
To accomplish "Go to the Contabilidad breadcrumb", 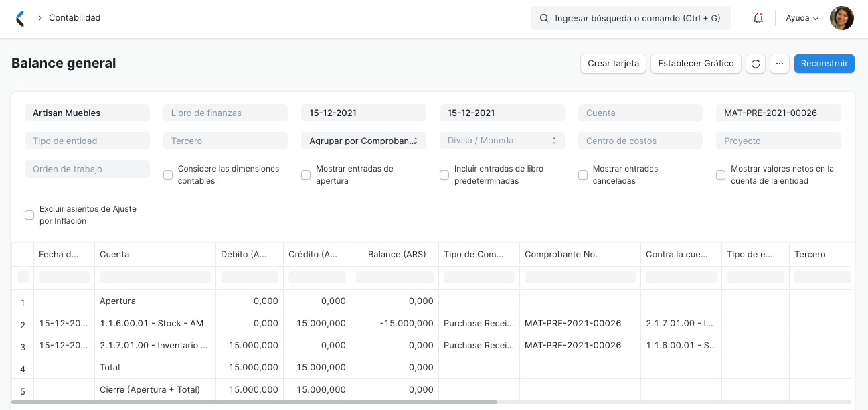I will pos(76,18).
